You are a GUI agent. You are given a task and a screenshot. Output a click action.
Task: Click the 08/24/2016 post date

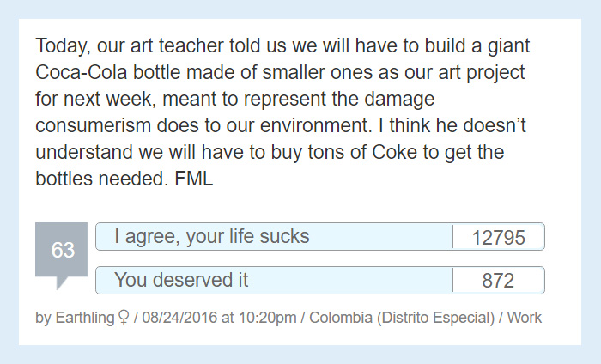click(179, 318)
